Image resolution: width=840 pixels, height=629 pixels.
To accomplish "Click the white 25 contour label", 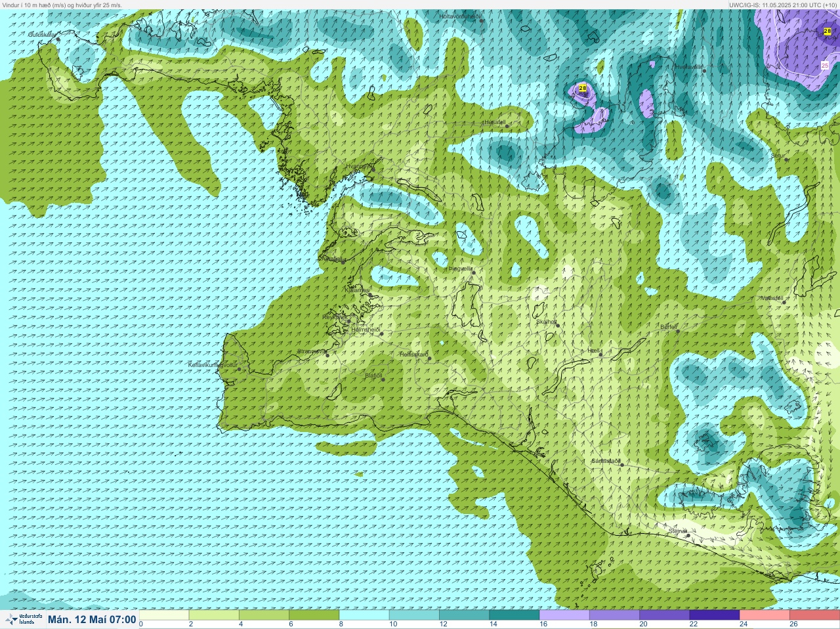I will pos(825,66).
